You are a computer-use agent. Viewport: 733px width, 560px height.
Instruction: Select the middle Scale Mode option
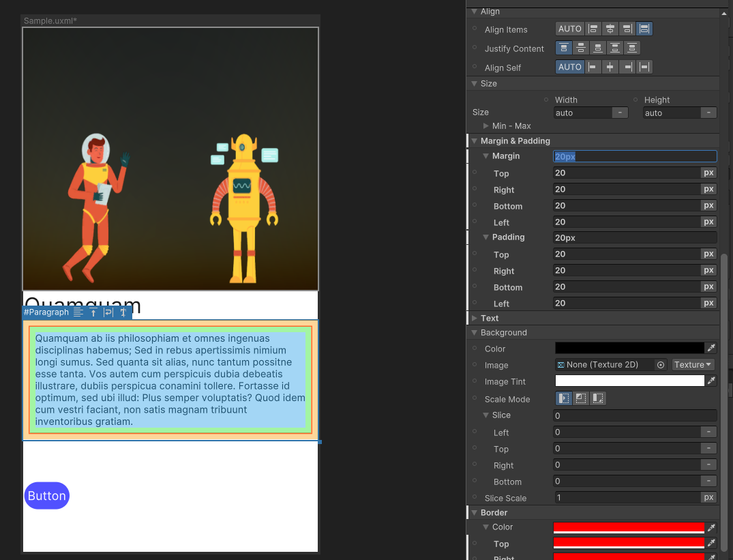(x=580, y=398)
